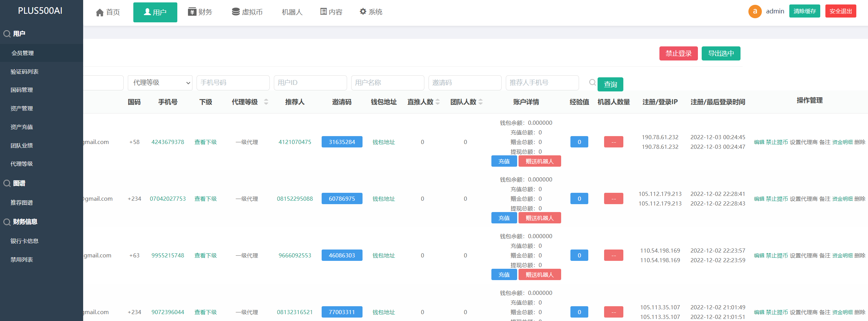
Task: Click the content list icon in navbar
Action: click(323, 12)
